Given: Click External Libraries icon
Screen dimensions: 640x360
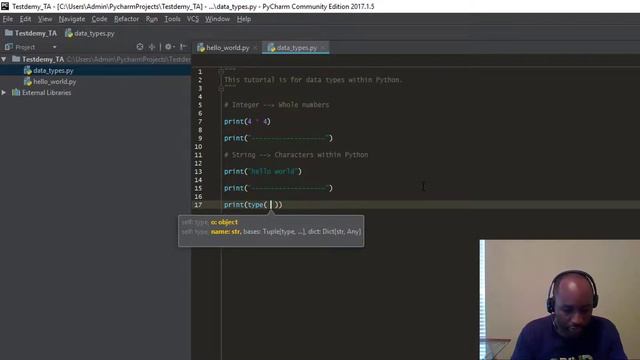Looking at the screenshot, I should [16, 93].
